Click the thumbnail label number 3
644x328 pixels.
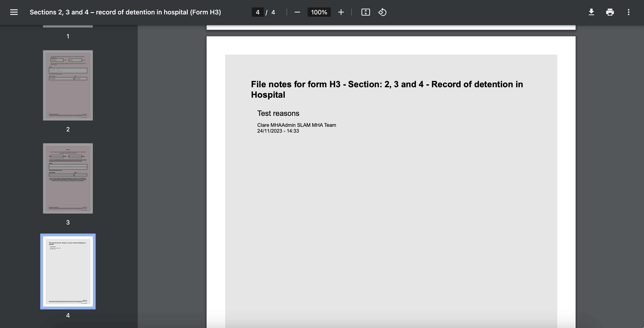68,222
